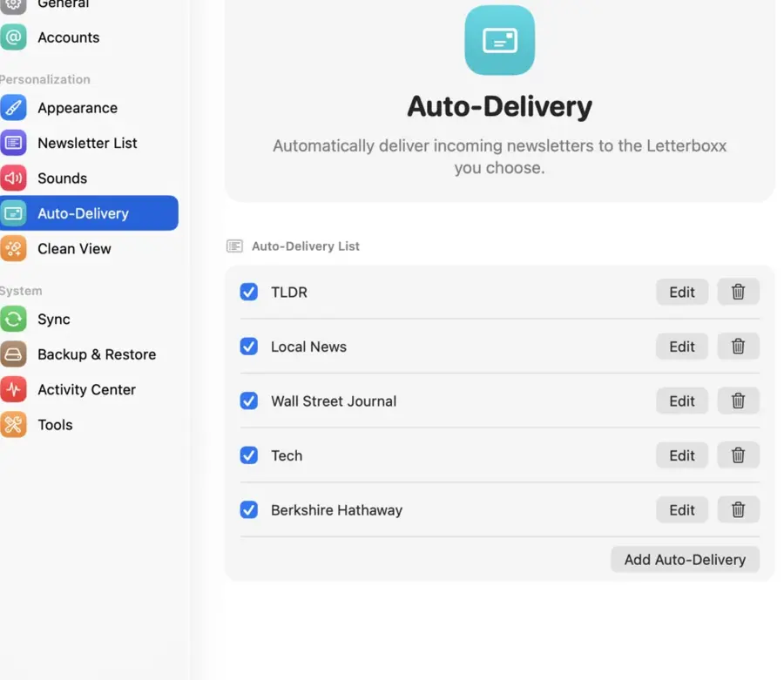Image resolution: width=784 pixels, height=680 pixels.
Task: Click the large Auto-Delivery header icon
Action: pos(499,40)
